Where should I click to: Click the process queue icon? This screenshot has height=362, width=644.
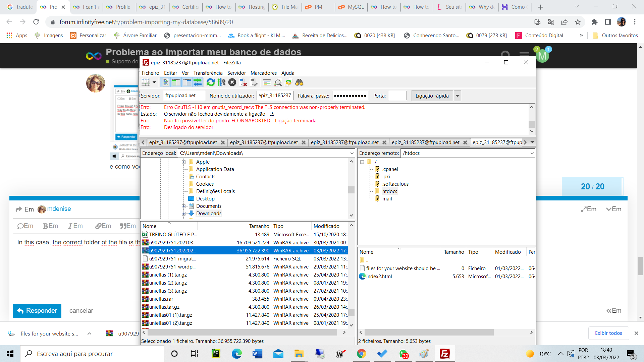[221, 82]
